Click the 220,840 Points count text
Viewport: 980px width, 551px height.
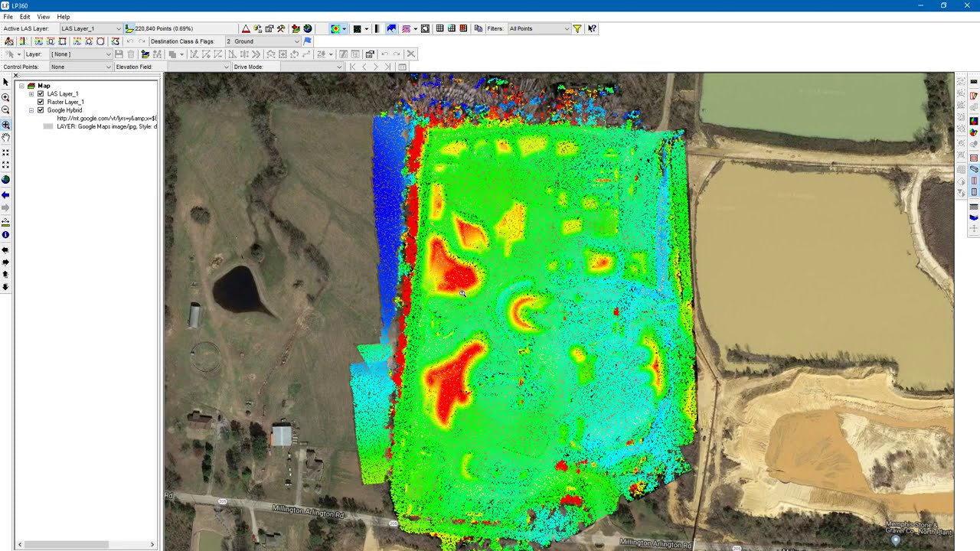pos(164,29)
